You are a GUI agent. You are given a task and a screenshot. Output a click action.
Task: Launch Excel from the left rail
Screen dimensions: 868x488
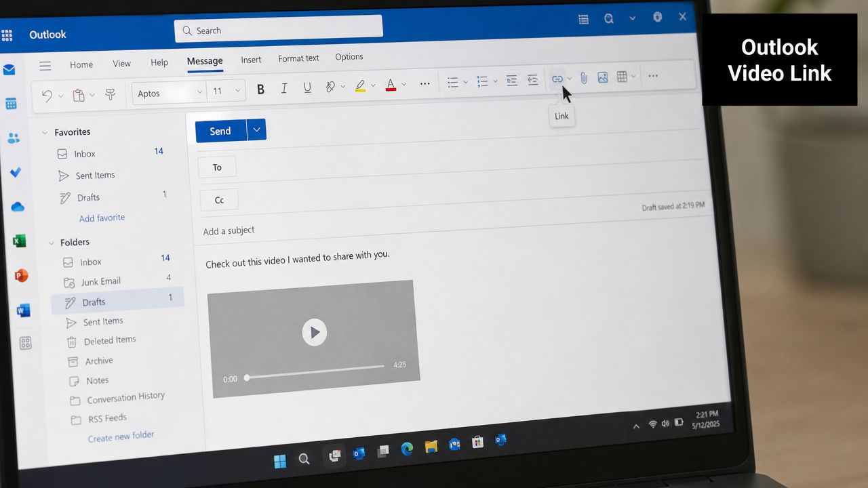[20, 241]
